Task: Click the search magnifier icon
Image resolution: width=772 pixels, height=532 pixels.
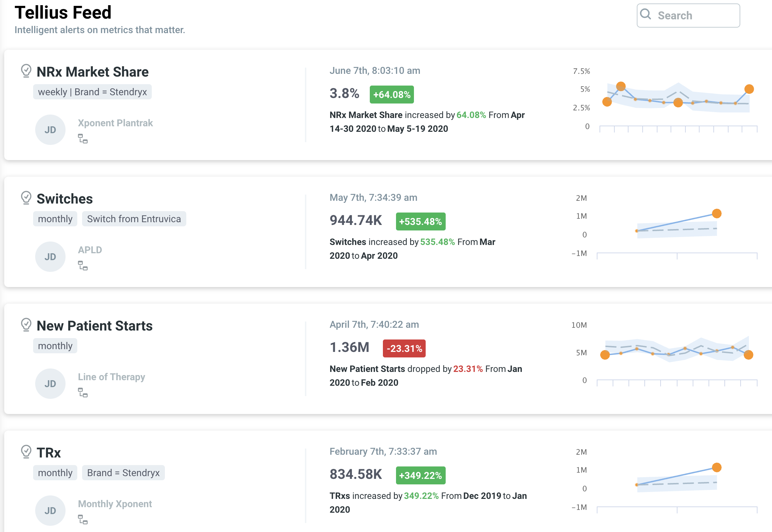Action: (x=645, y=14)
